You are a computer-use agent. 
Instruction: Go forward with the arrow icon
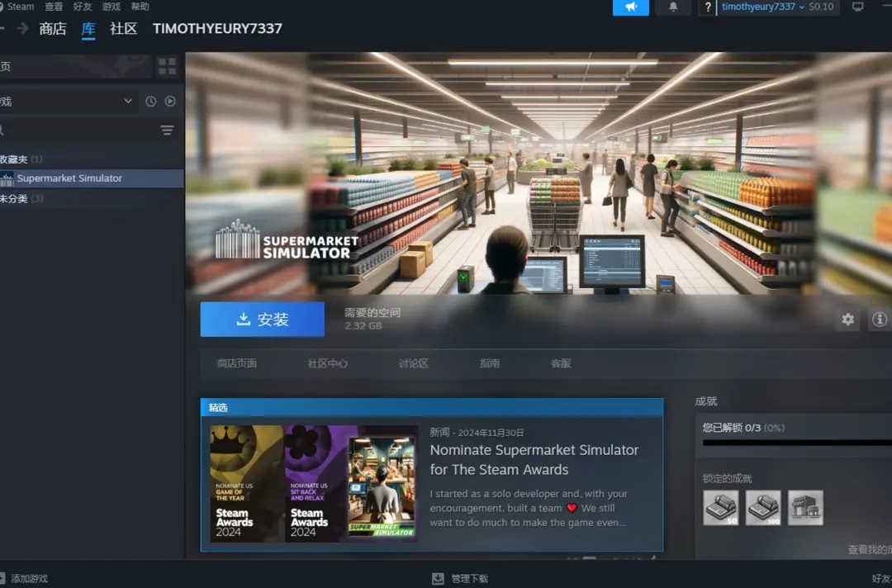point(23,28)
